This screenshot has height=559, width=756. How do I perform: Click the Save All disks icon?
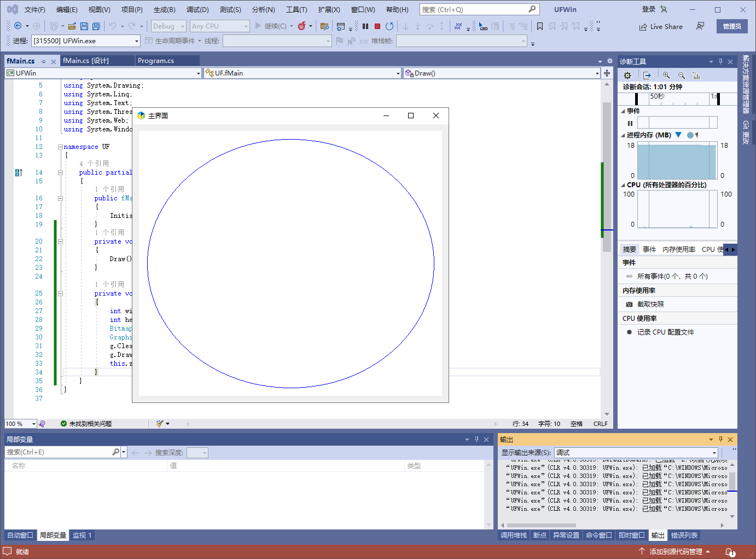click(x=96, y=26)
